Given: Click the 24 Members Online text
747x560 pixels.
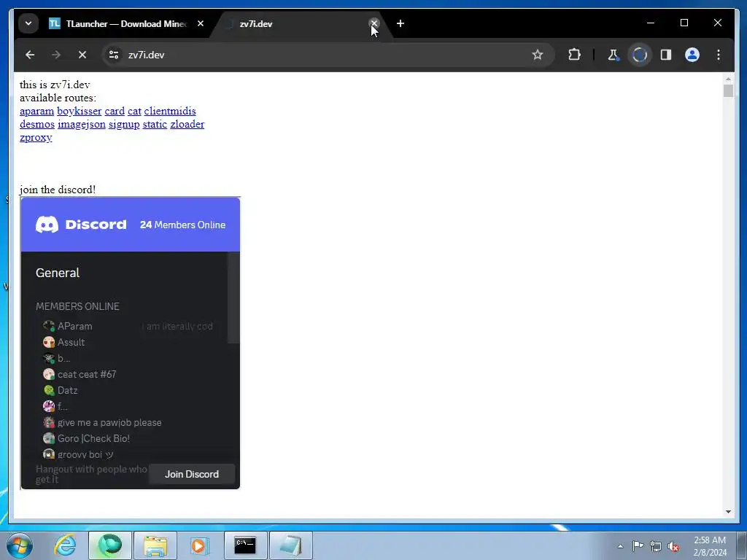Looking at the screenshot, I should (x=182, y=225).
